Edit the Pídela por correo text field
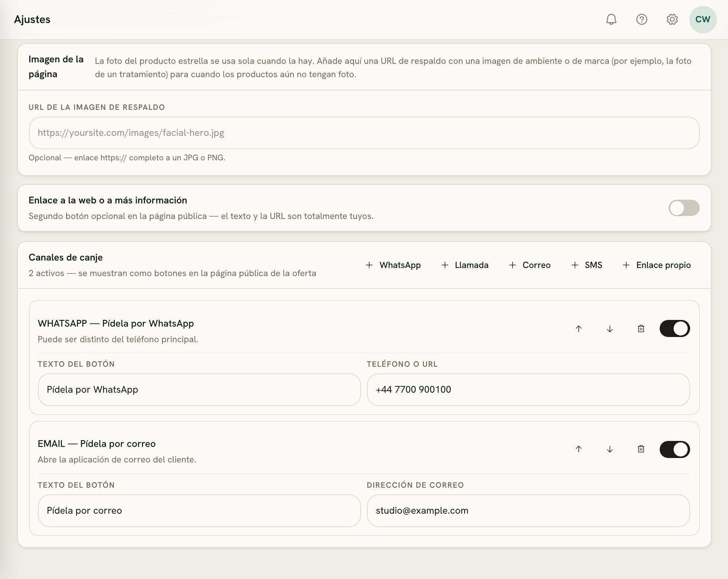Viewport: 728px width, 579px height. click(199, 511)
